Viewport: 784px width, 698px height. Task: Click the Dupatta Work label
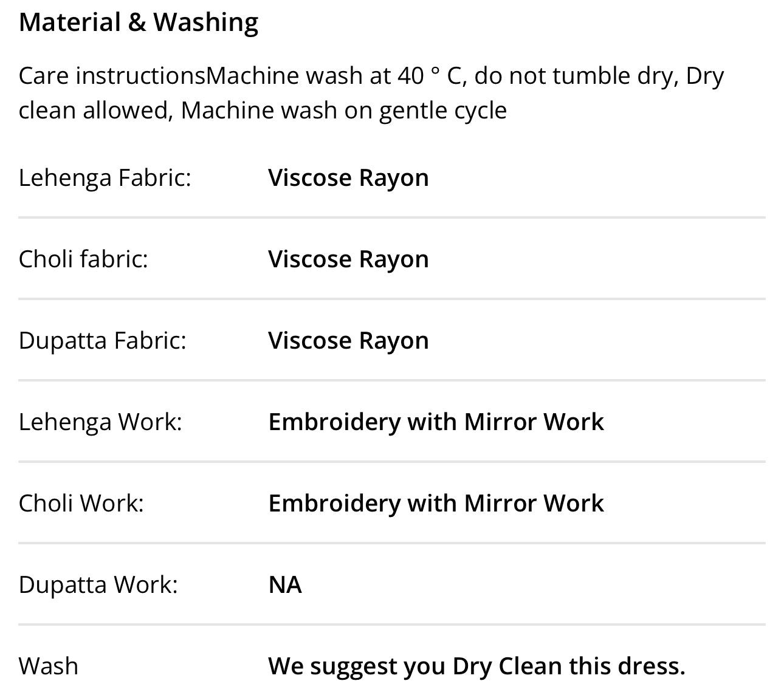(98, 585)
